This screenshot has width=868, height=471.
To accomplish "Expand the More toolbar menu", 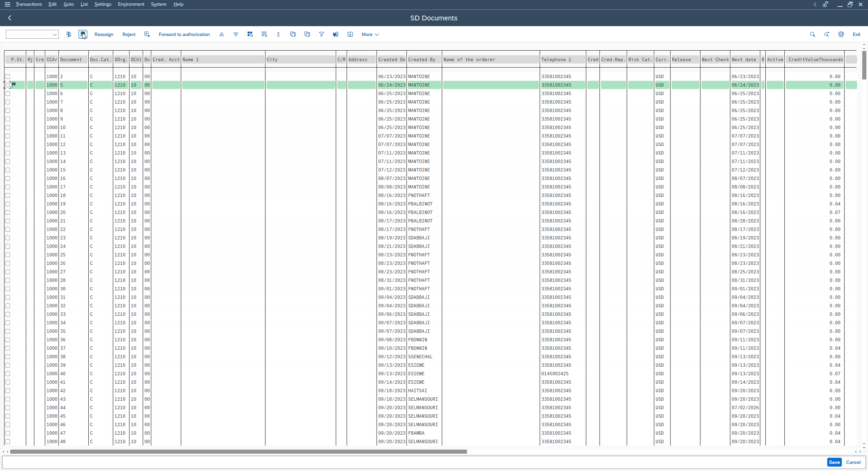I will (x=370, y=34).
